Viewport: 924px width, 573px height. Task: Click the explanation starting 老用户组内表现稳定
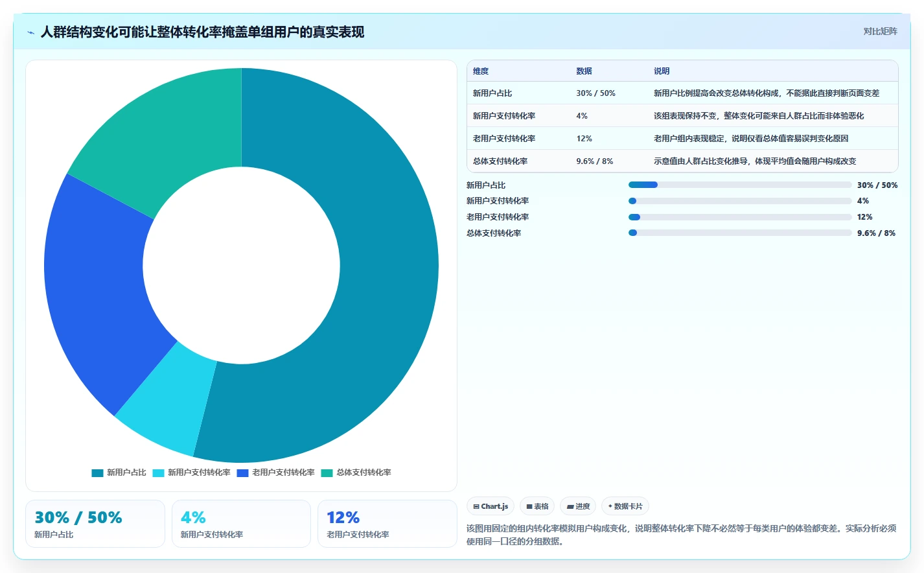click(x=751, y=139)
